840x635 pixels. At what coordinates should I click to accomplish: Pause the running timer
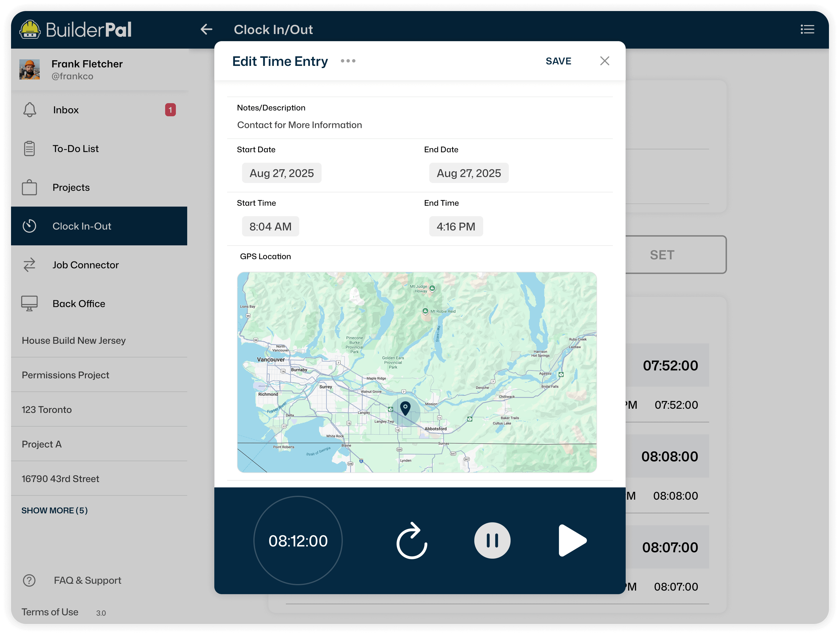(x=492, y=540)
